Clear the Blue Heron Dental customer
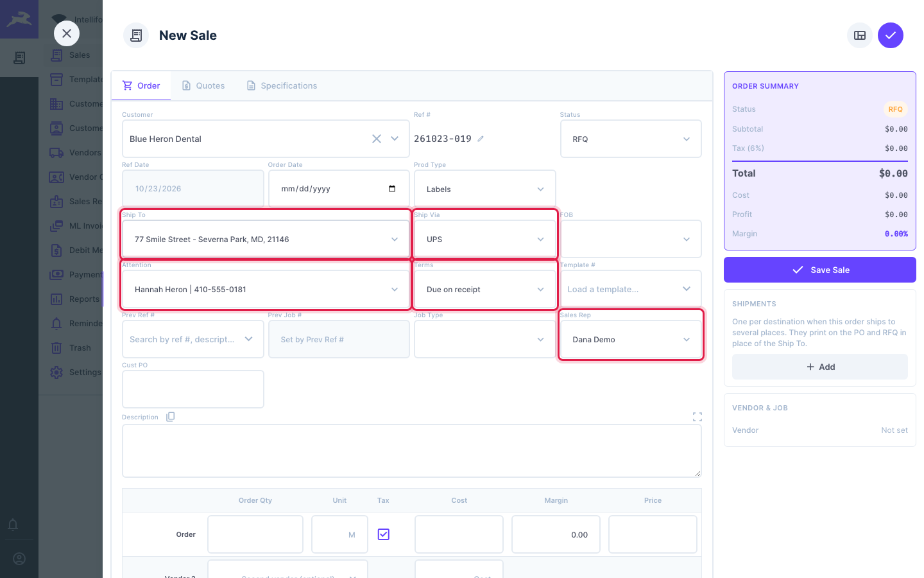The width and height of the screenshot is (924, 578). [x=377, y=139]
